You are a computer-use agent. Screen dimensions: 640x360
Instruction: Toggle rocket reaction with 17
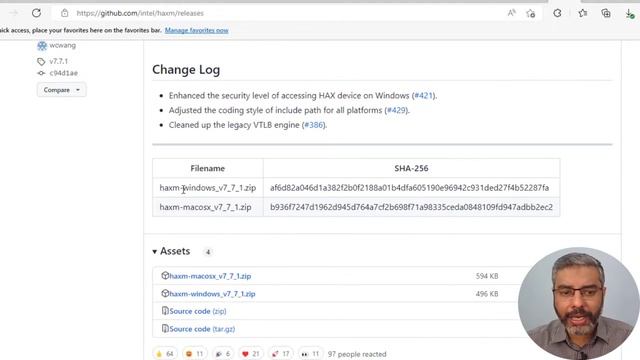click(x=281, y=353)
